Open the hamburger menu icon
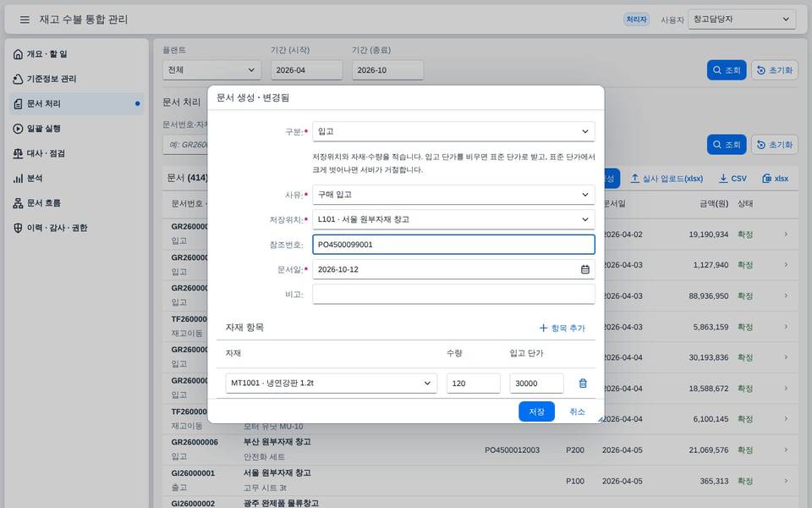The width and height of the screenshot is (812, 508). point(25,19)
